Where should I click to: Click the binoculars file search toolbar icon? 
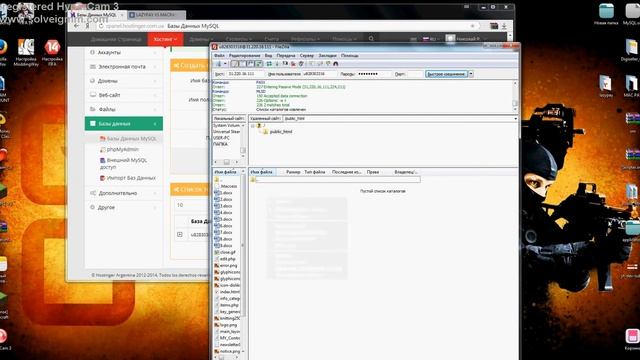[x=336, y=64]
